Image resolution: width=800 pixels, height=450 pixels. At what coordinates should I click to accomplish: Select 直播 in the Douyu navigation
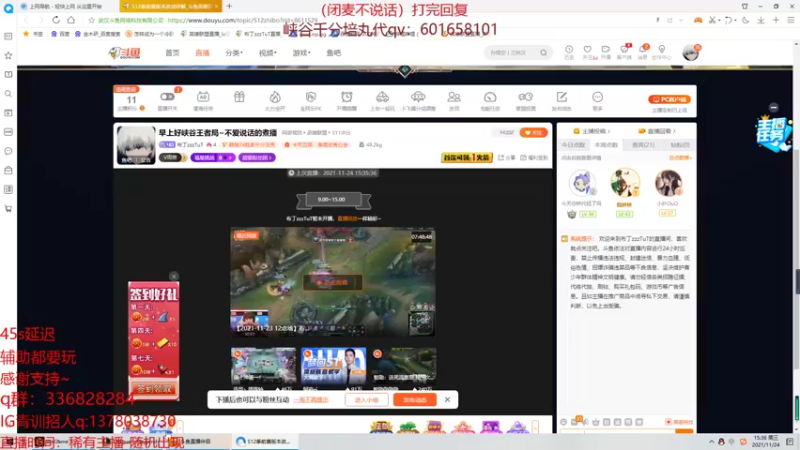(x=203, y=53)
